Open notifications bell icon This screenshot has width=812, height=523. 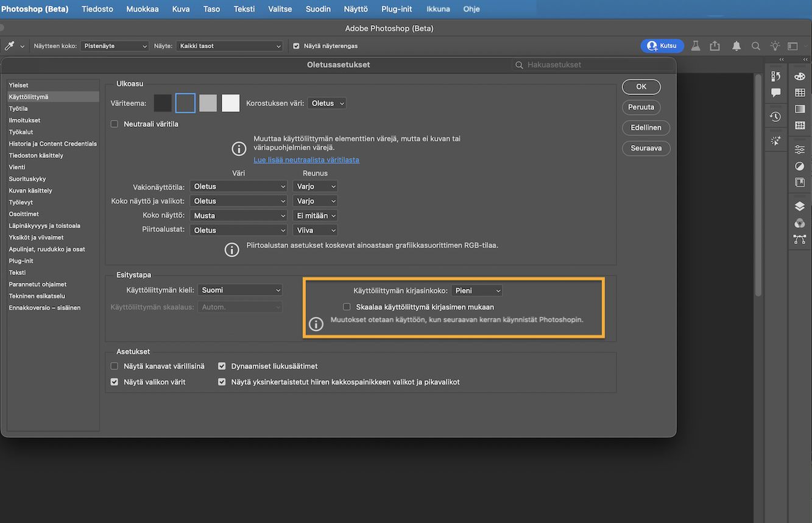point(736,46)
